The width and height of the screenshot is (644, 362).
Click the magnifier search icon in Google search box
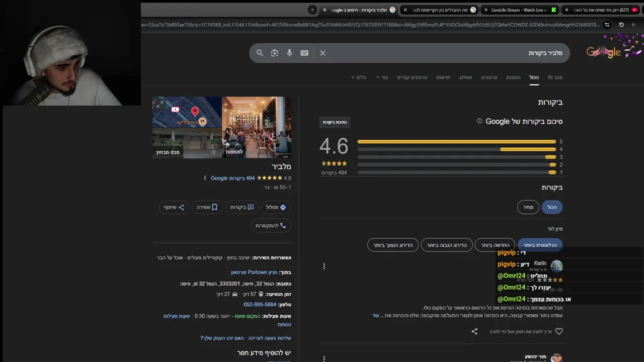pos(260,53)
